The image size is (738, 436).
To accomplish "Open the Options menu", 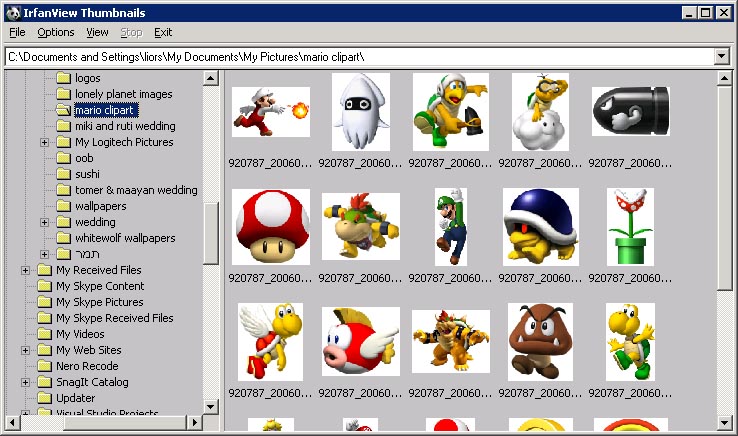I will (x=56, y=32).
